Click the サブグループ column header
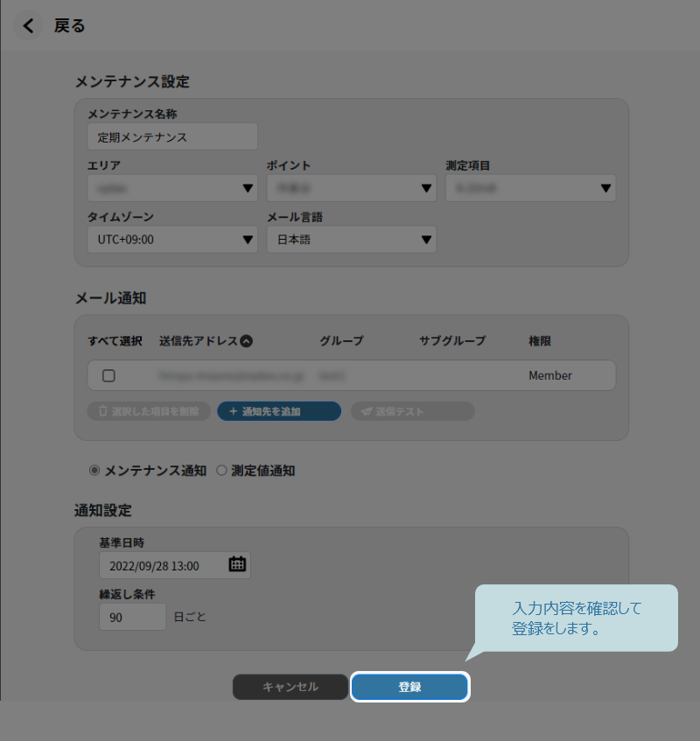Screen dimensions: 700x741 [452, 340]
